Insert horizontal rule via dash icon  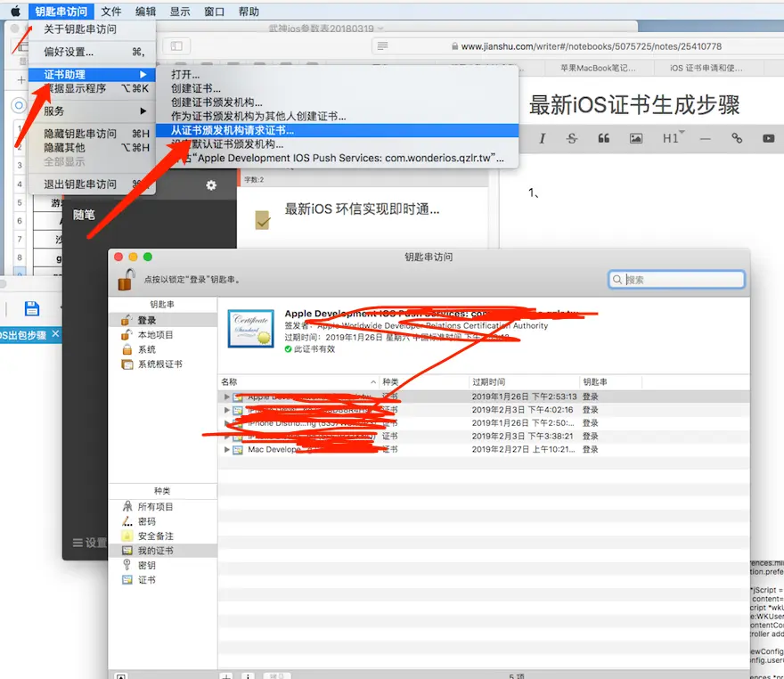pos(705,138)
